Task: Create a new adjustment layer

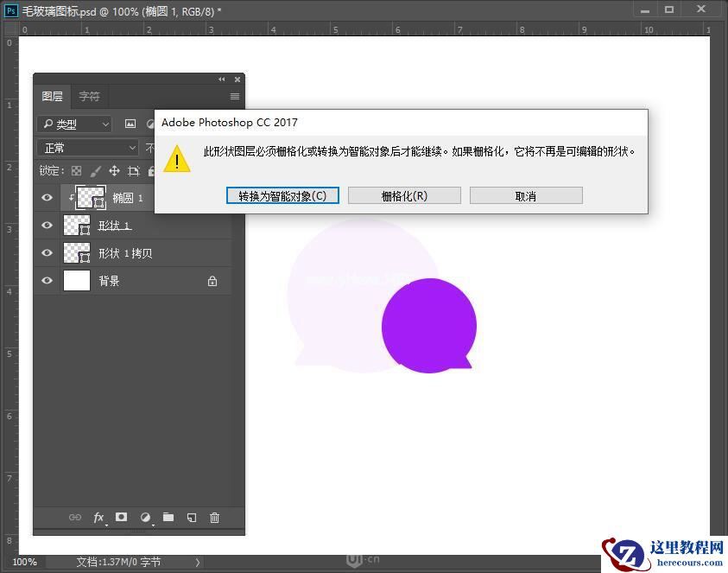Action: tap(145, 518)
